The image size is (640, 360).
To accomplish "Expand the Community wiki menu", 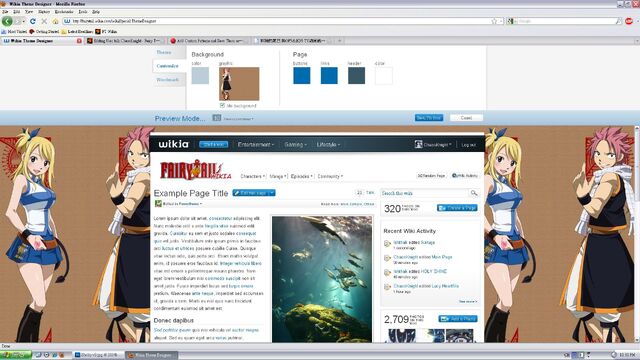I will click(330, 176).
